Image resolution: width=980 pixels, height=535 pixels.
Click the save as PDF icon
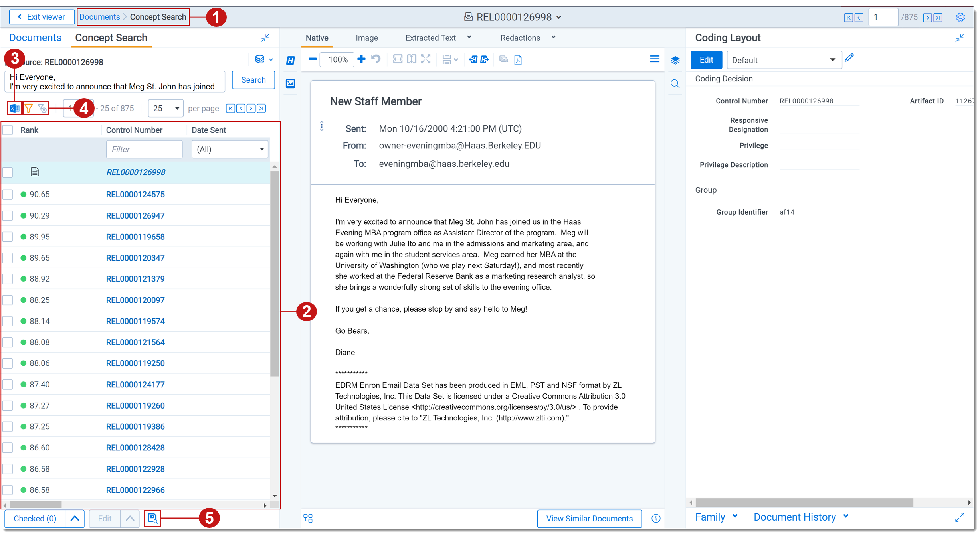point(518,60)
